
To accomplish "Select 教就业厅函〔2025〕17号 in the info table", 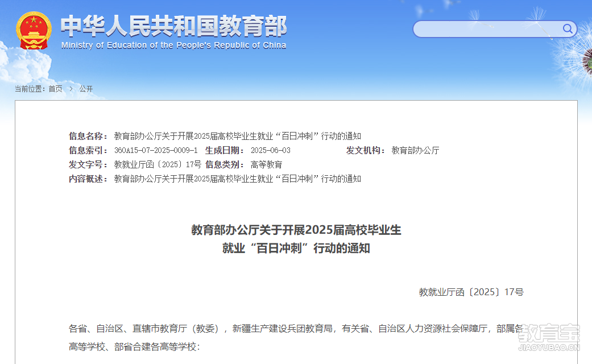I will pos(158,164).
